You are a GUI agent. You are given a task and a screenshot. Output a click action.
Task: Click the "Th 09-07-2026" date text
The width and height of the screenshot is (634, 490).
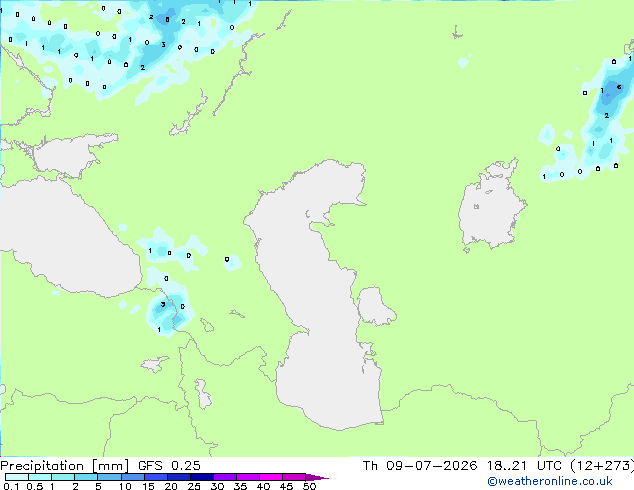[x=420, y=466]
